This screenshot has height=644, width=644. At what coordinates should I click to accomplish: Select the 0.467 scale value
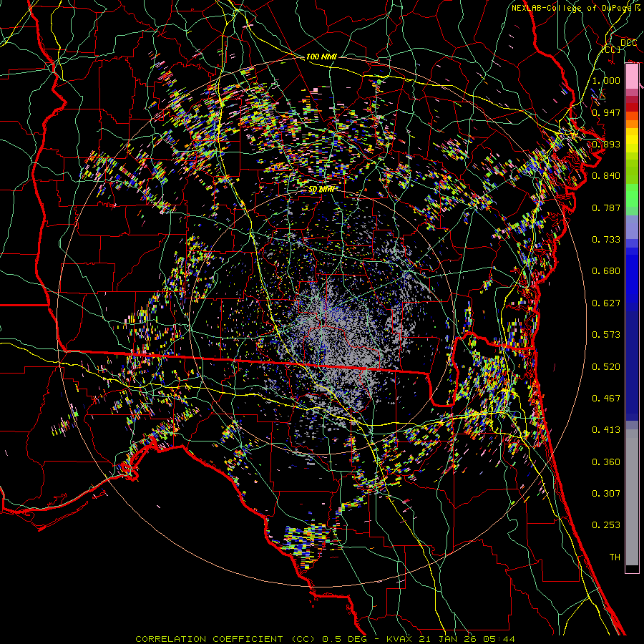click(606, 399)
